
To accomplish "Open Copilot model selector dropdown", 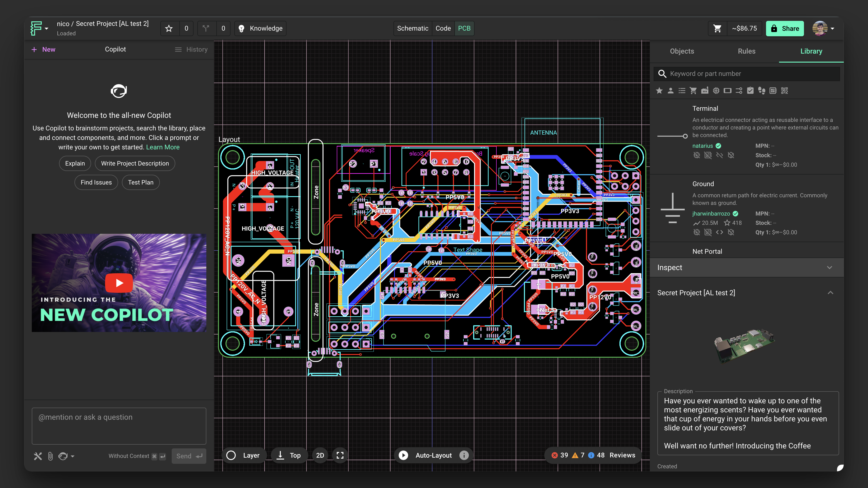I will click(x=66, y=456).
